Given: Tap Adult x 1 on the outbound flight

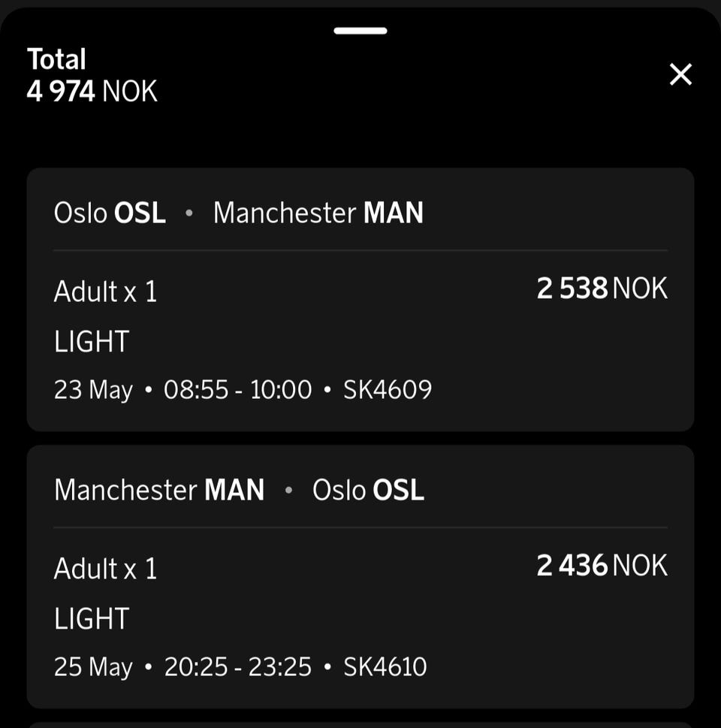Looking at the screenshot, I should (x=106, y=292).
